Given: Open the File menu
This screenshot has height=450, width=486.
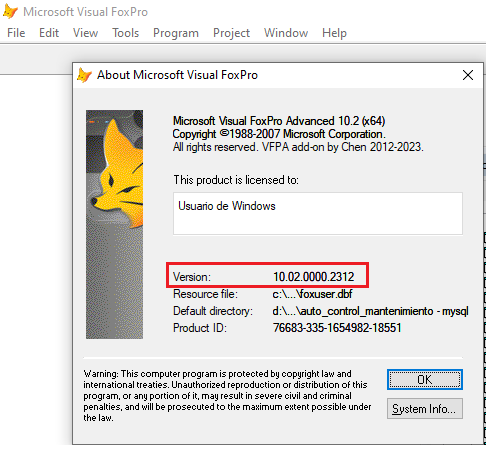Looking at the screenshot, I should coord(16,33).
